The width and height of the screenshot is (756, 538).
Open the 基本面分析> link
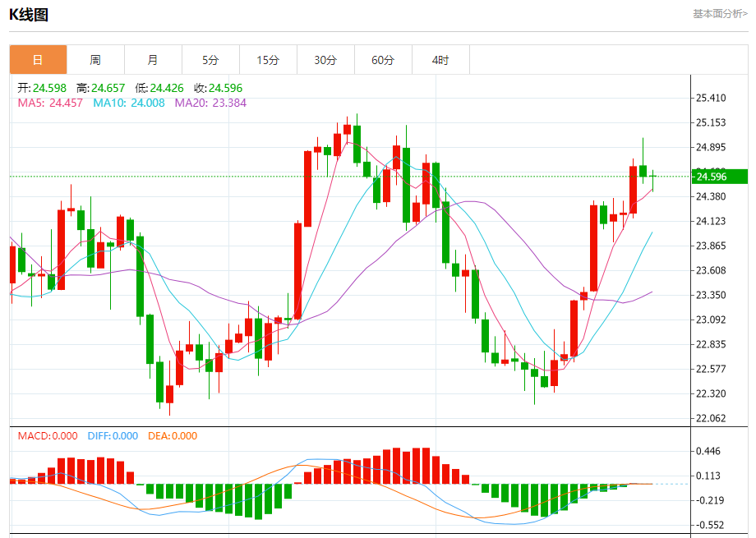(x=721, y=14)
